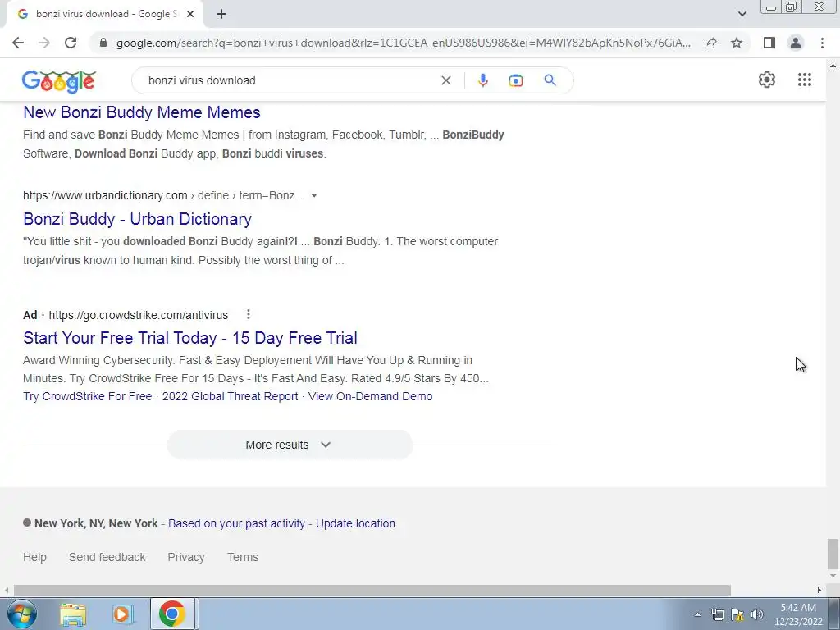Image resolution: width=840 pixels, height=630 pixels.
Task: Click the scrollbar up arrow
Action: click(x=833, y=66)
